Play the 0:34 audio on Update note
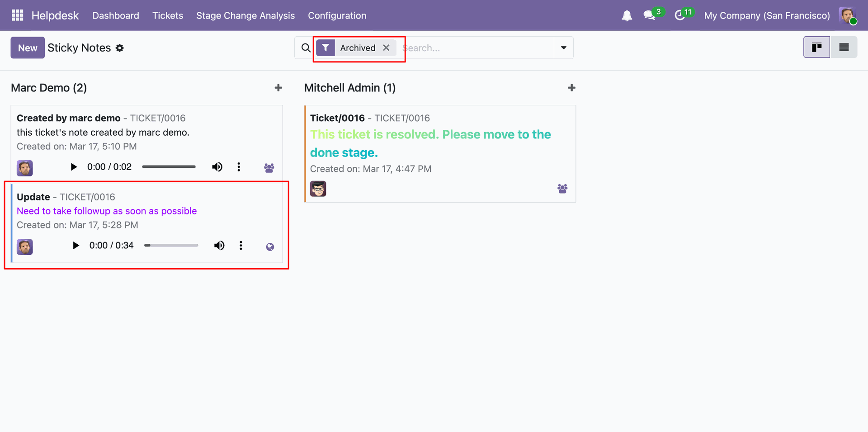Image resolution: width=868 pixels, height=432 pixels. (x=75, y=246)
